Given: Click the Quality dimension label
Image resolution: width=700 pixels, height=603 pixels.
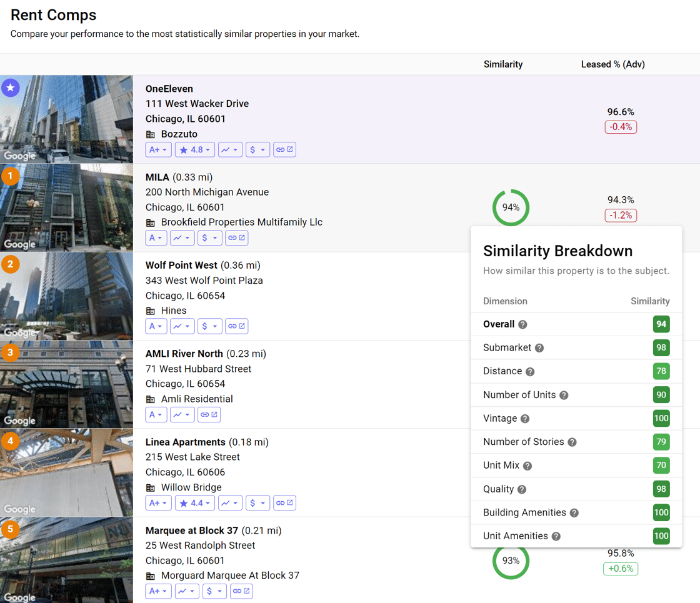Looking at the screenshot, I should pos(498,489).
